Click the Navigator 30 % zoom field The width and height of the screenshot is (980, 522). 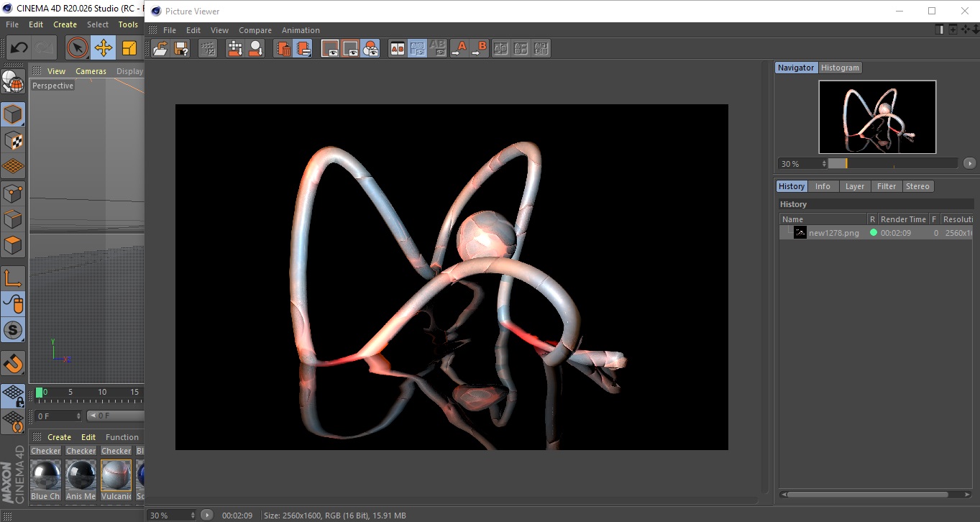coord(802,163)
